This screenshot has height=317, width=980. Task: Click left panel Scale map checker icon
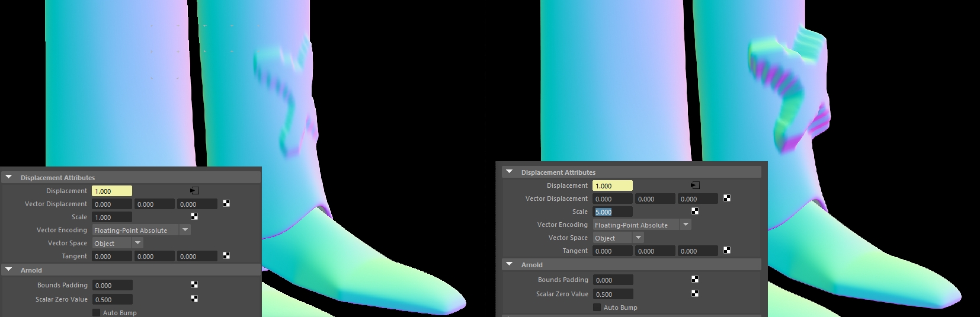[x=194, y=216]
